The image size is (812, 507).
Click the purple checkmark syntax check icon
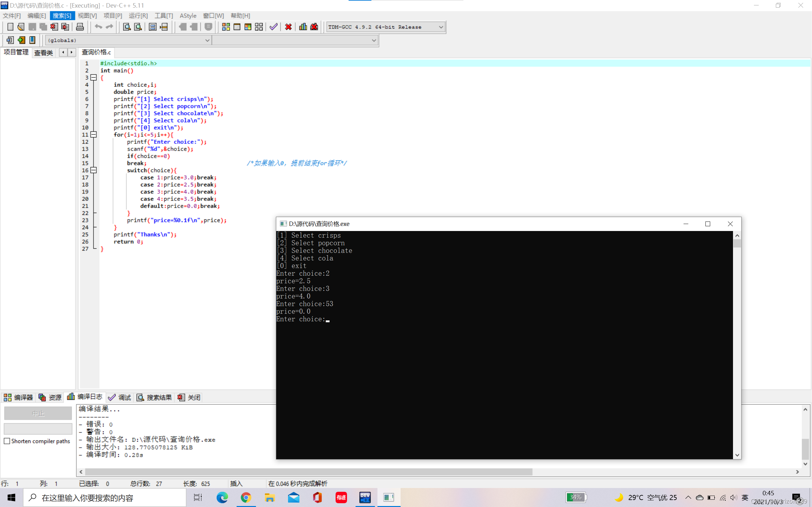pos(273,27)
